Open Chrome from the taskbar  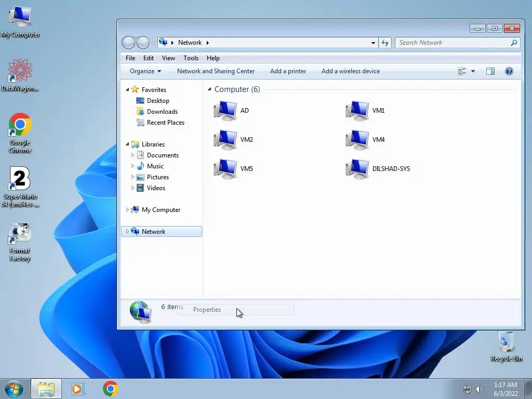pos(111,389)
